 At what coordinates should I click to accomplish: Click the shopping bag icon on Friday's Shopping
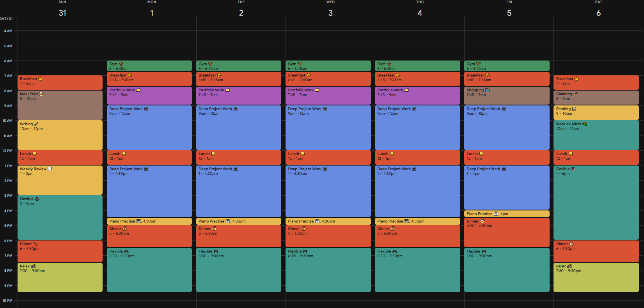[x=487, y=90]
